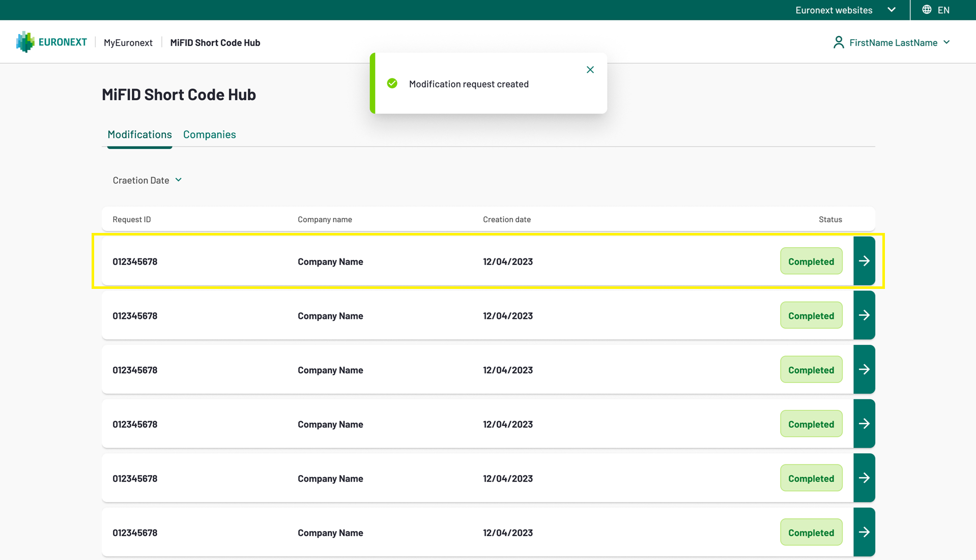This screenshot has height=560, width=976.
Task: Click MiFID Short Code Hub header link
Action: (215, 43)
